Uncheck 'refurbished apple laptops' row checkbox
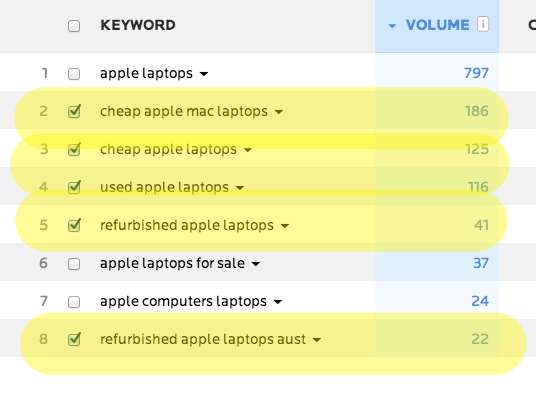536x395 pixels. coord(74,225)
